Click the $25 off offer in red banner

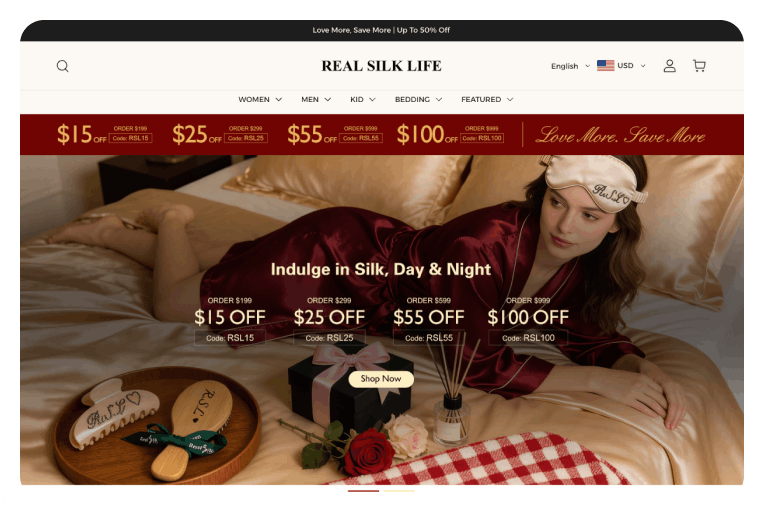220,135
